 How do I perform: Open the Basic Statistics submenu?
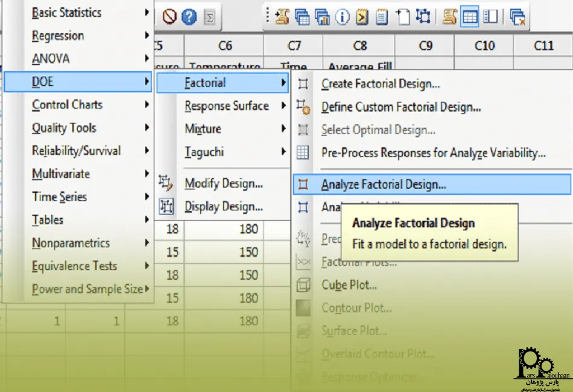point(78,13)
